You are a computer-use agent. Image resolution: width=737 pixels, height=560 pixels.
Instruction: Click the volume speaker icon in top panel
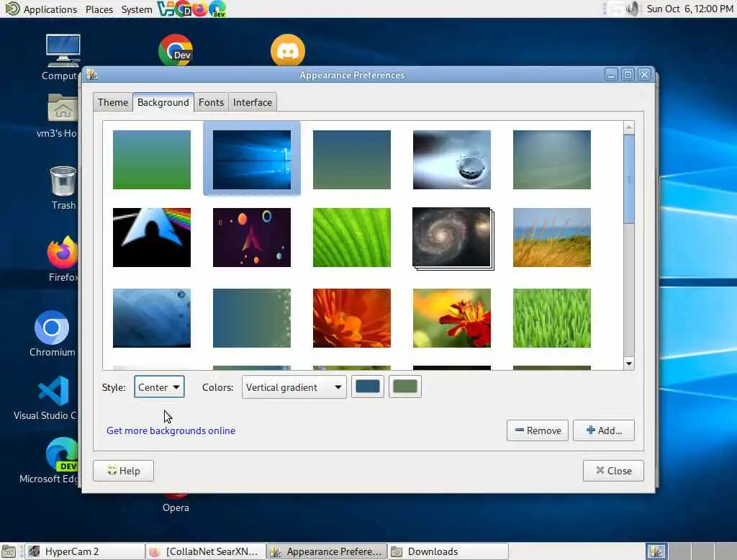[x=633, y=9]
